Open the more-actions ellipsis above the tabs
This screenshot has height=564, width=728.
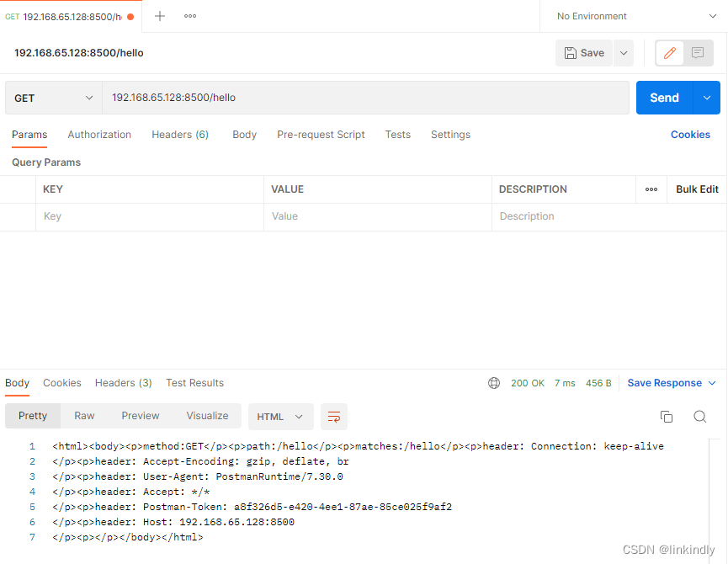click(x=189, y=15)
